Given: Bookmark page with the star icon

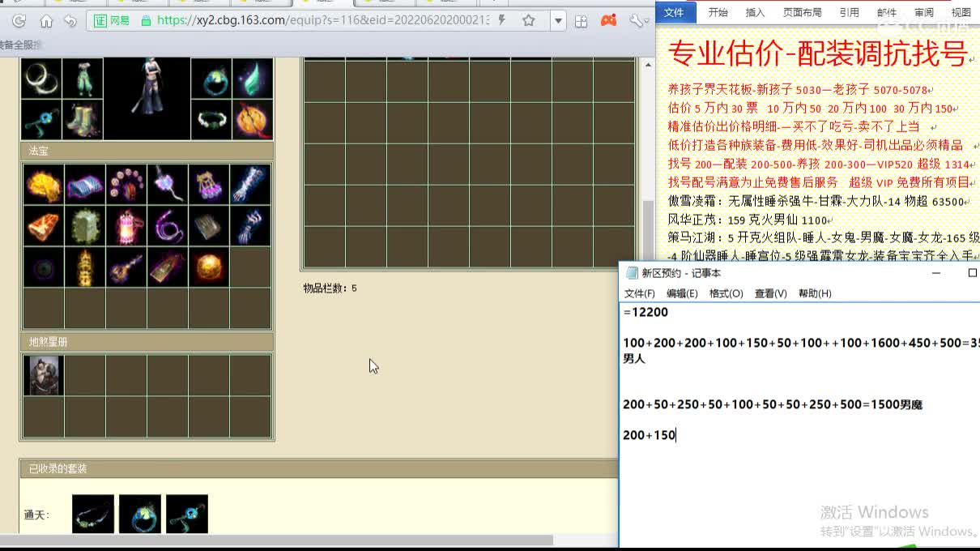Looking at the screenshot, I should [529, 20].
